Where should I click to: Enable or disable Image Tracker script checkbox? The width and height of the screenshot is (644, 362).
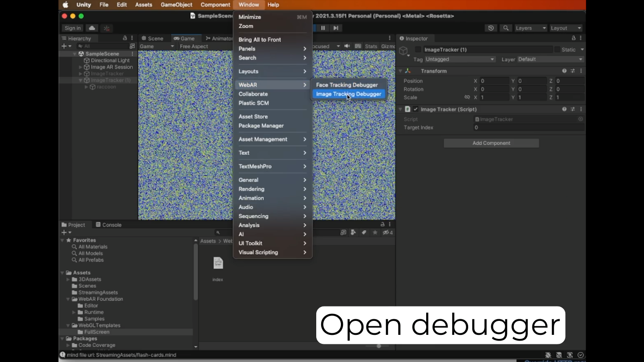tap(415, 109)
